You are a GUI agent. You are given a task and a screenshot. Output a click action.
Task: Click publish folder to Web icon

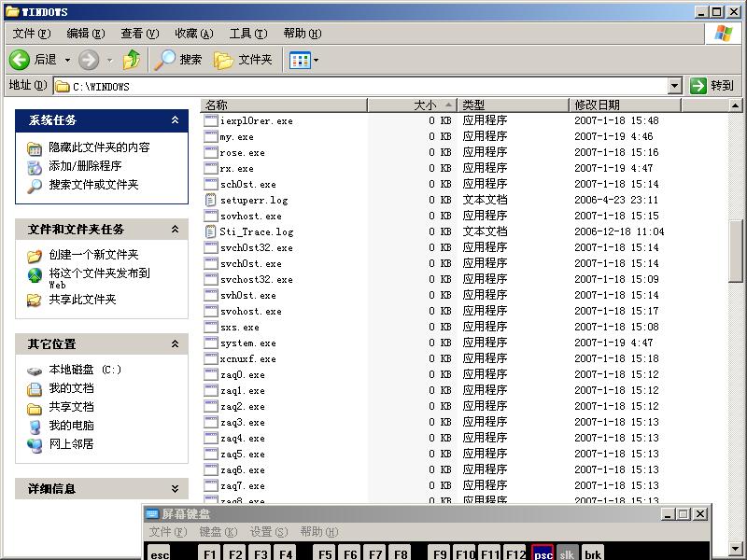coord(35,275)
